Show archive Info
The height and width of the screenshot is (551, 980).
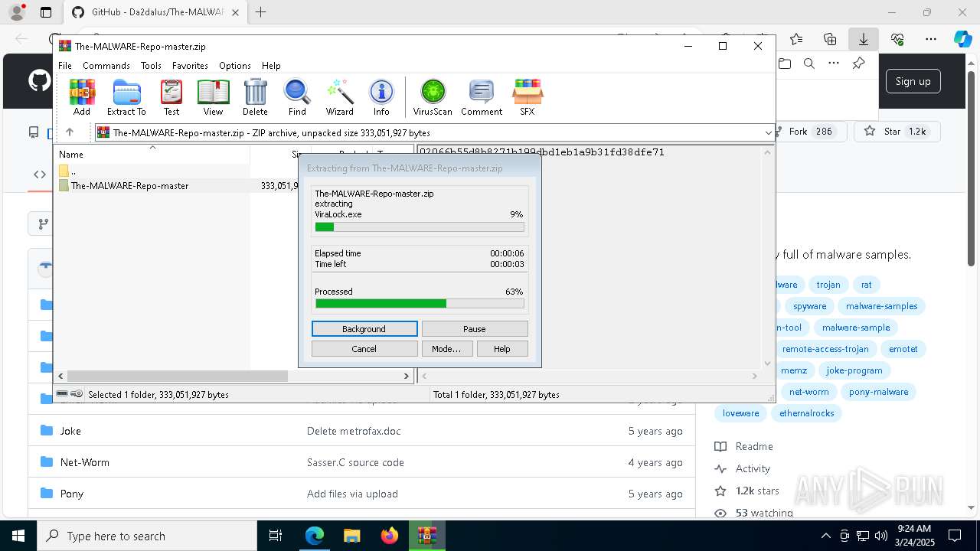click(381, 97)
